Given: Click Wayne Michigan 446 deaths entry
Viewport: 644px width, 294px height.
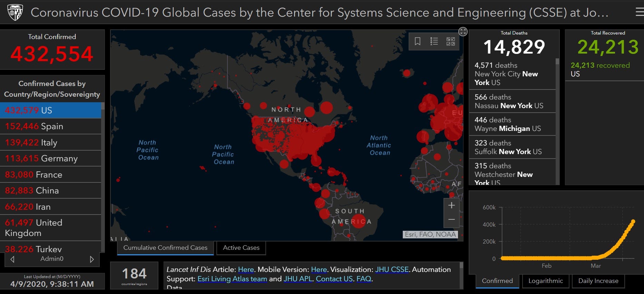Looking at the screenshot, I should click(512, 124).
